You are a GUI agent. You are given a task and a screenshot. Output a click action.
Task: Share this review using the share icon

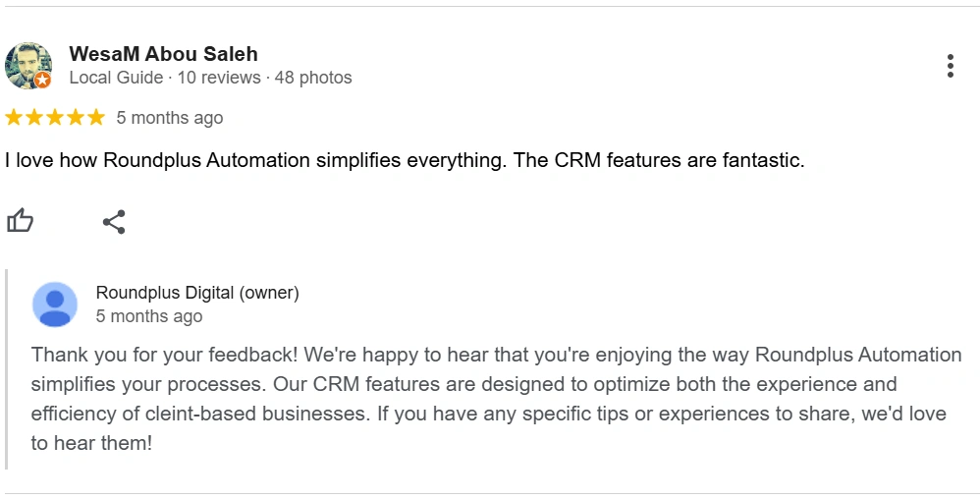[x=114, y=222]
